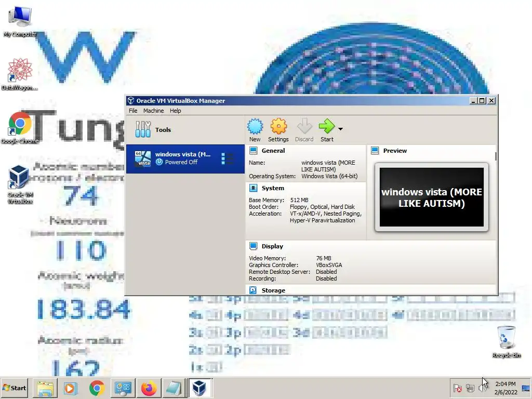Open media player from taskbar

point(71,388)
